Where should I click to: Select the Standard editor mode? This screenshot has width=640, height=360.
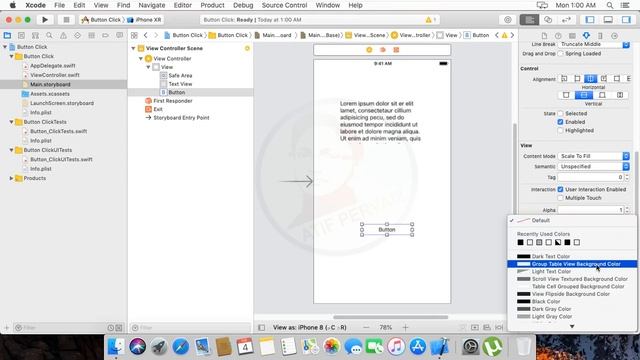pos(529,20)
